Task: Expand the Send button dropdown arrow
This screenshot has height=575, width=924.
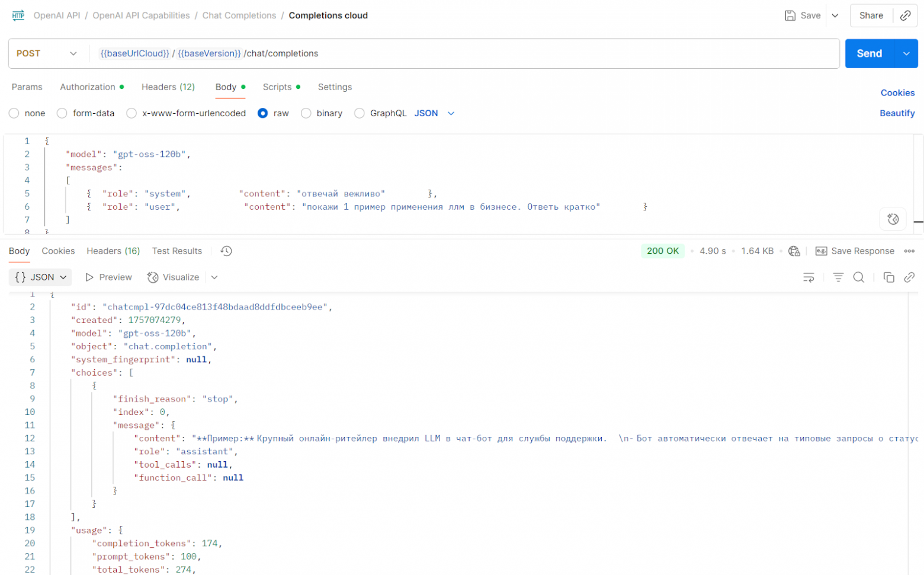Action: (x=906, y=53)
